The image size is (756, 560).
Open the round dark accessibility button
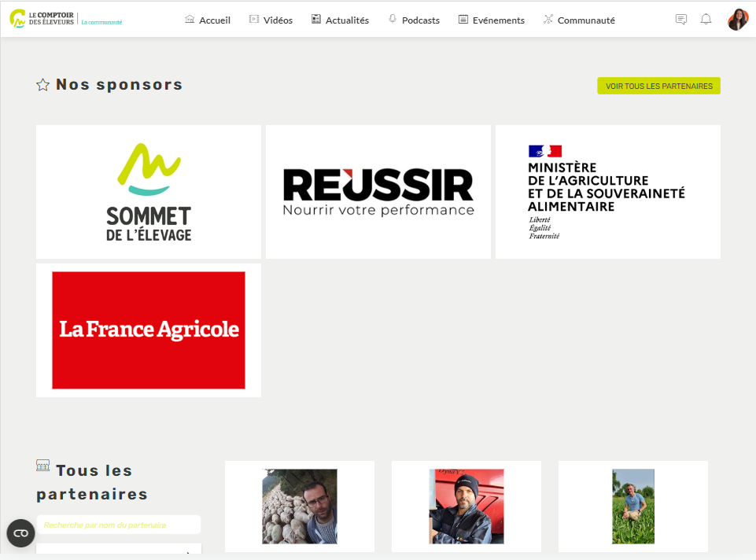coord(20,533)
